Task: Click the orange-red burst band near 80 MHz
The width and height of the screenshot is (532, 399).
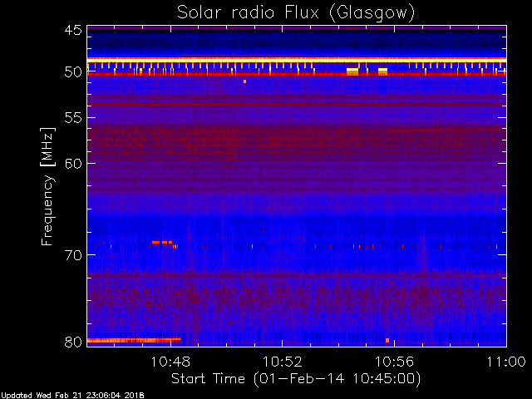Action: pos(135,340)
